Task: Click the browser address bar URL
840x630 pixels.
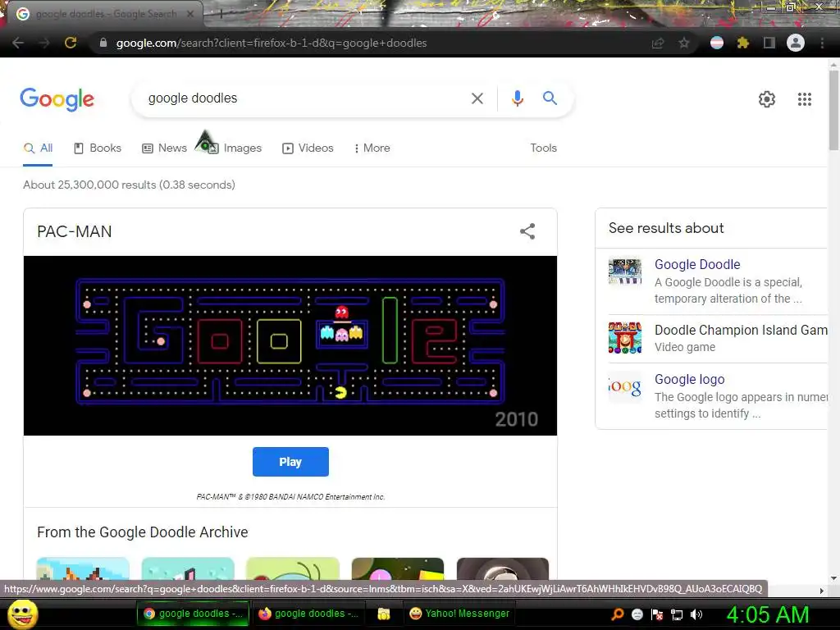Action: click(x=272, y=43)
